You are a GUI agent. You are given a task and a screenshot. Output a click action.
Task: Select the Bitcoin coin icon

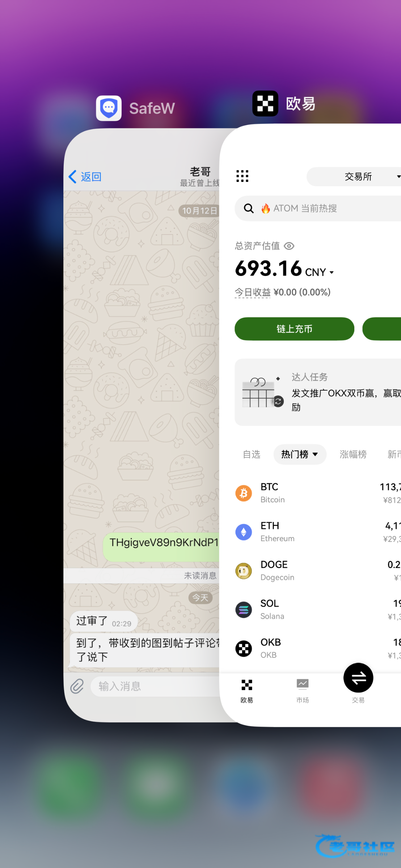[x=244, y=493]
